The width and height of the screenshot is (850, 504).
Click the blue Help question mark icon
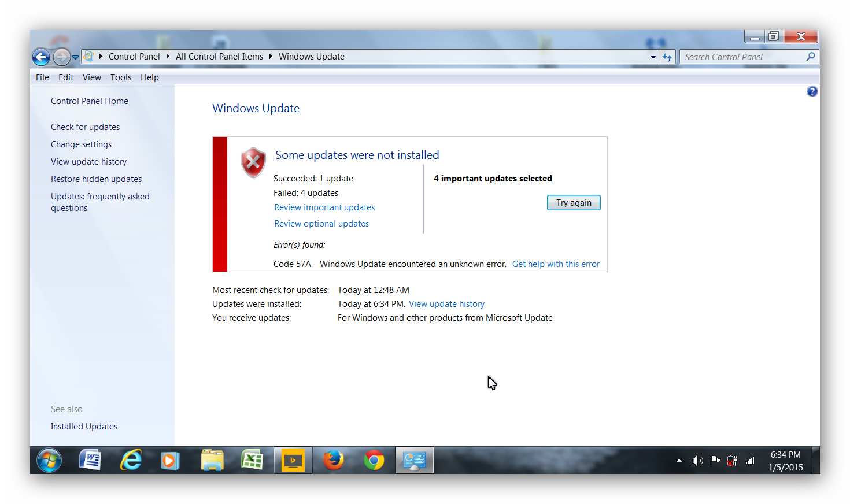812,91
